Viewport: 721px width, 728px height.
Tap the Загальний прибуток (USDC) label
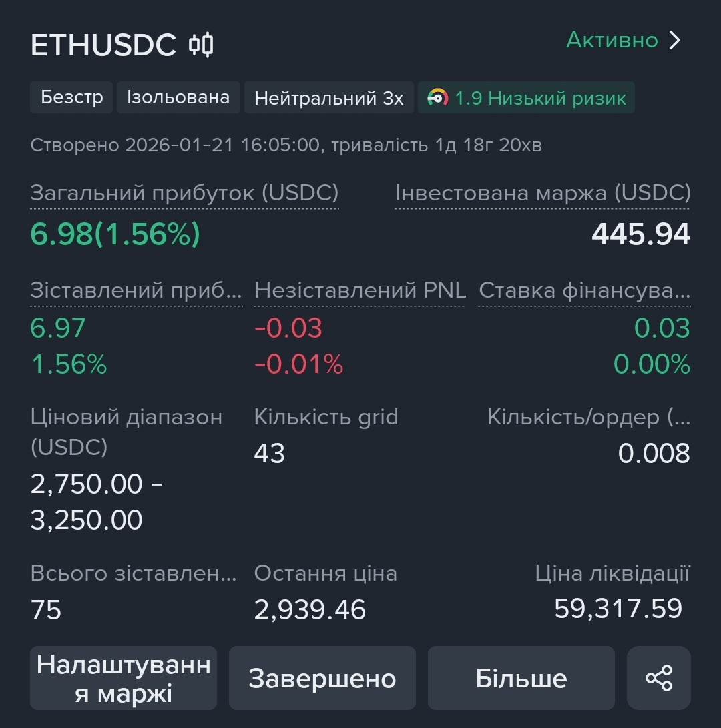184,193
